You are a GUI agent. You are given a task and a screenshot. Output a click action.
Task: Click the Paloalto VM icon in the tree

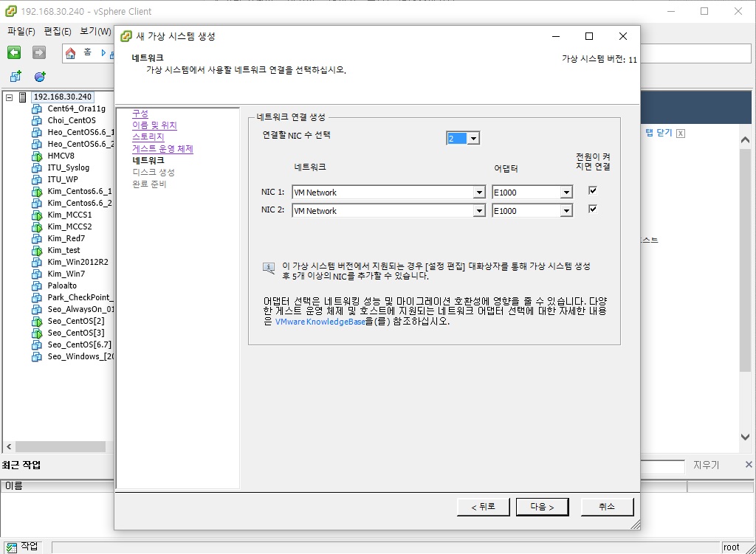[x=37, y=285]
